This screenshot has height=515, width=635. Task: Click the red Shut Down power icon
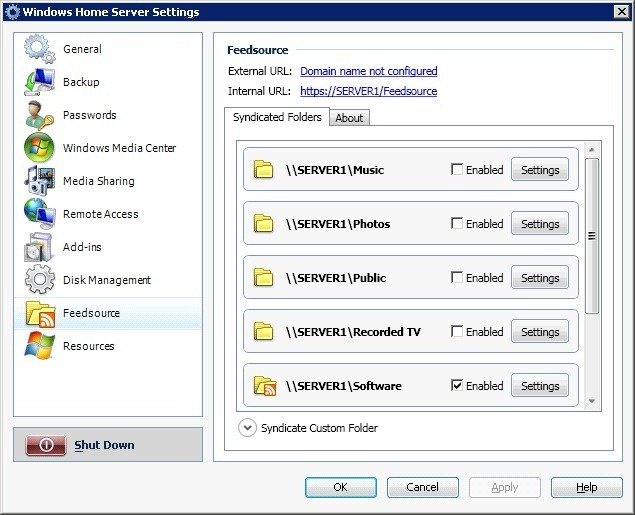tap(46, 445)
